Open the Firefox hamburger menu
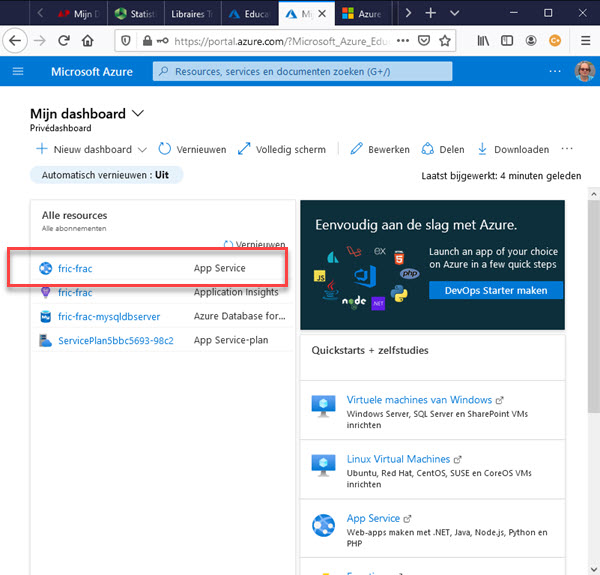600x575 pixels. (585, 41)
